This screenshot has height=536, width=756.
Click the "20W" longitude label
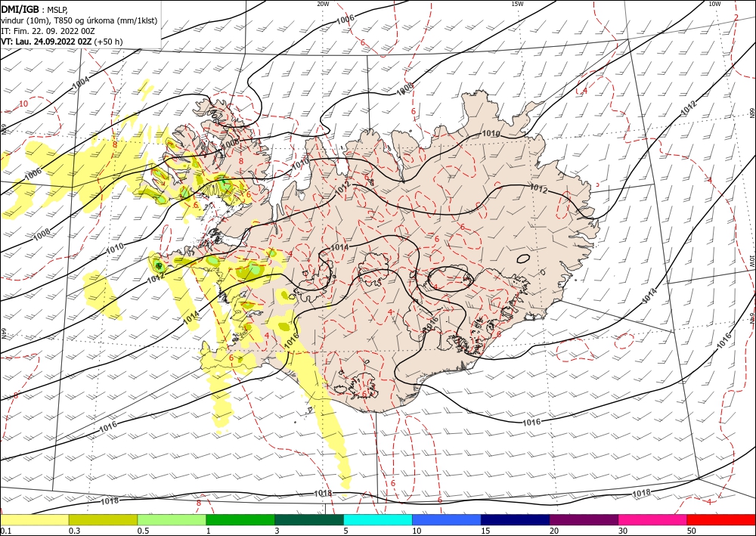point(323,4)
